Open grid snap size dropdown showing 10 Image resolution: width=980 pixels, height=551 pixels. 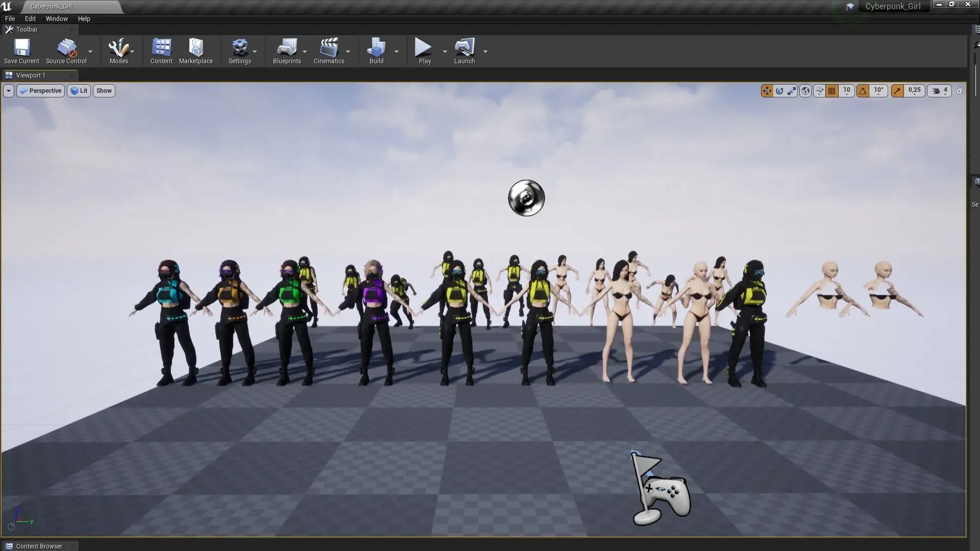[847, 90]
